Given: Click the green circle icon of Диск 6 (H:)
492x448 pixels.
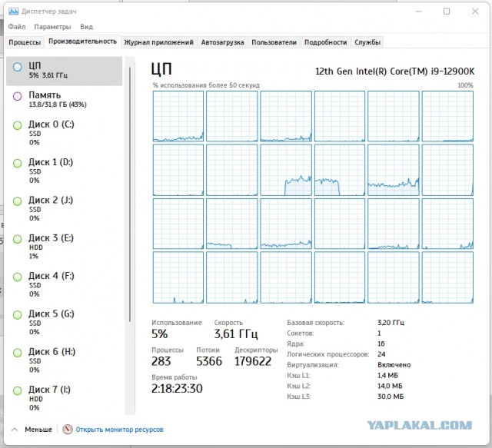Looking at the screenshot, I should (x=17, y=353).
